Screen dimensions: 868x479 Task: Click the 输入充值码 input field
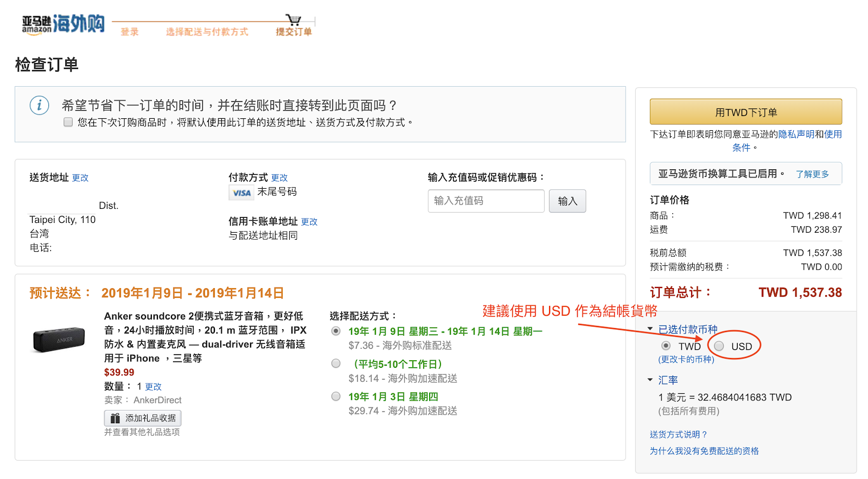(486, 201)
